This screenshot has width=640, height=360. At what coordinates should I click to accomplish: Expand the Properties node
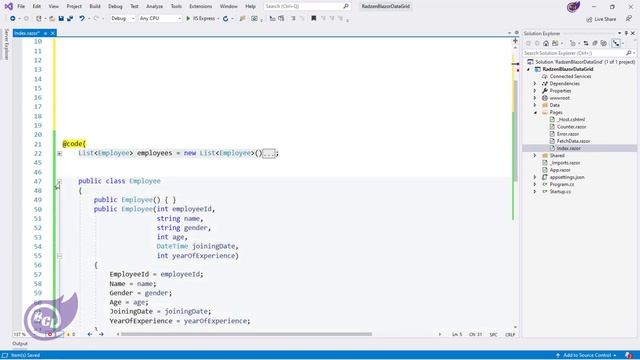click(535, 91)
